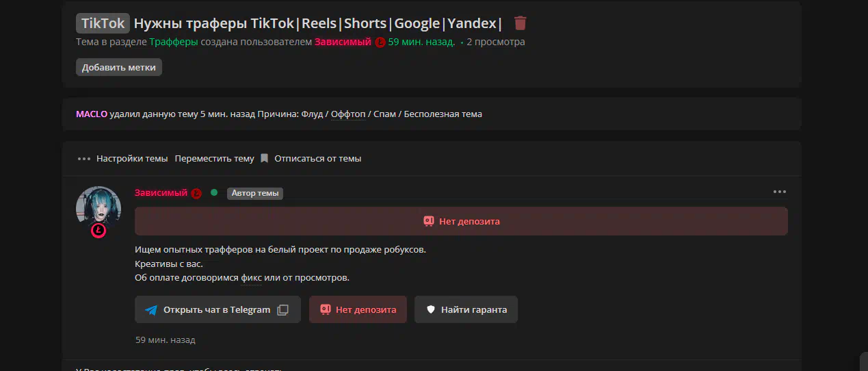The image size is (868, 371).
Task: Open the Настройки темы menu
Action: coord(132,158)
